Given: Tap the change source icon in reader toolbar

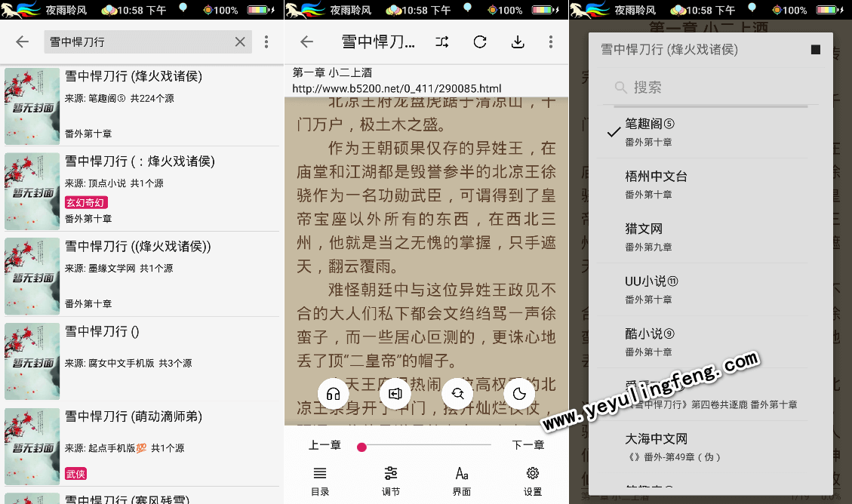Looking at the screenshot, I should [x=441, y=41].
